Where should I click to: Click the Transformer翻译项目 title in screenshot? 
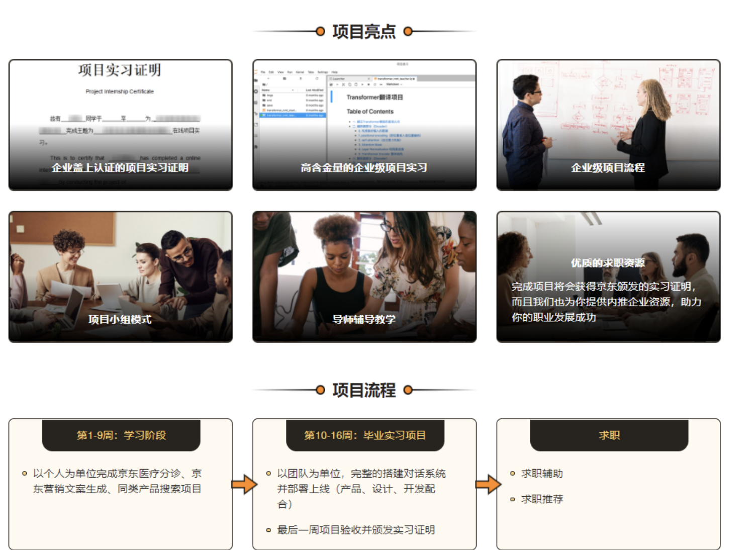pos(374,98)
